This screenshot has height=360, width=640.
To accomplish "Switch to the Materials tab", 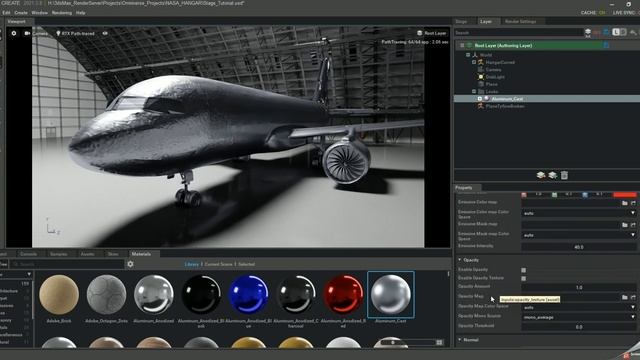I will click(141, 254).
